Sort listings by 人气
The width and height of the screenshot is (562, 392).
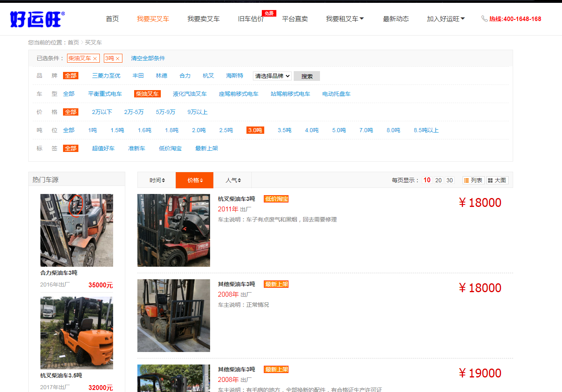tap(233, 180)
